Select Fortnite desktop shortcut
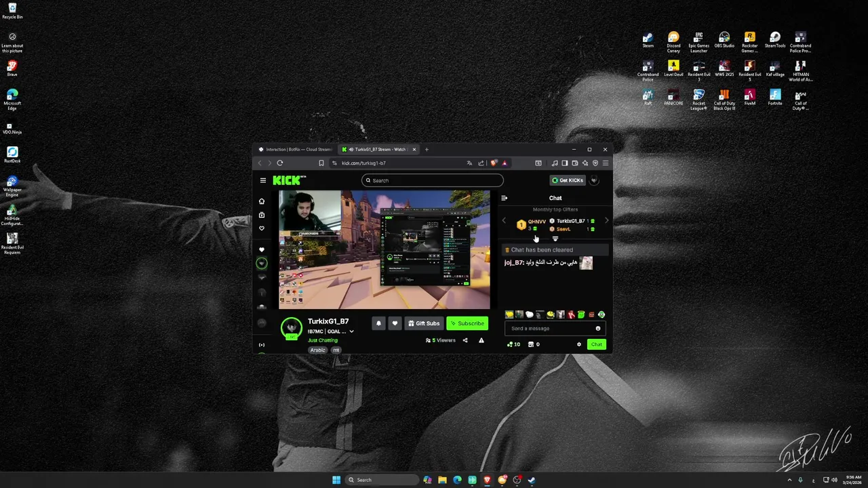This screenshot has width=868, height=488. click(775, 98)
